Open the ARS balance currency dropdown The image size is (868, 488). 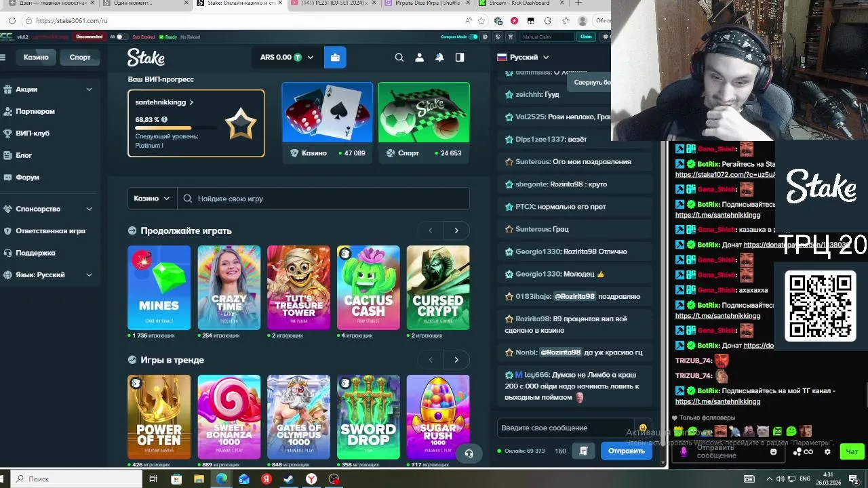[287, 58]
